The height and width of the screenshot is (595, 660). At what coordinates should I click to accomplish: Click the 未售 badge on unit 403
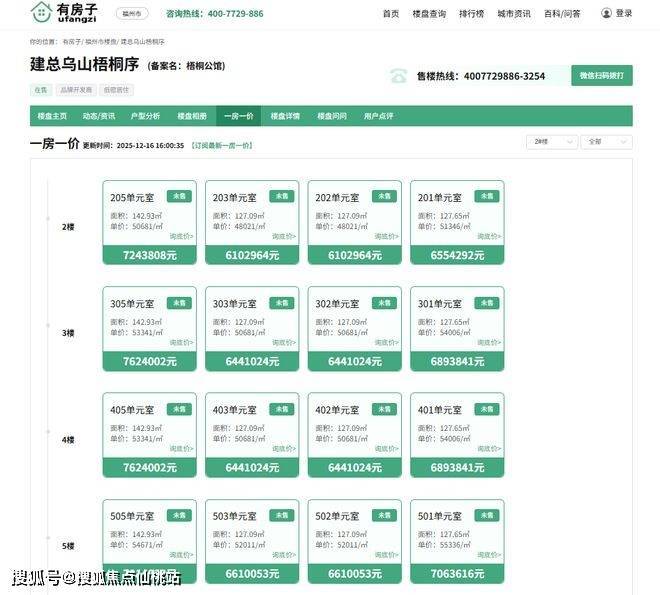pyautogui.click(x=282, y=409)
